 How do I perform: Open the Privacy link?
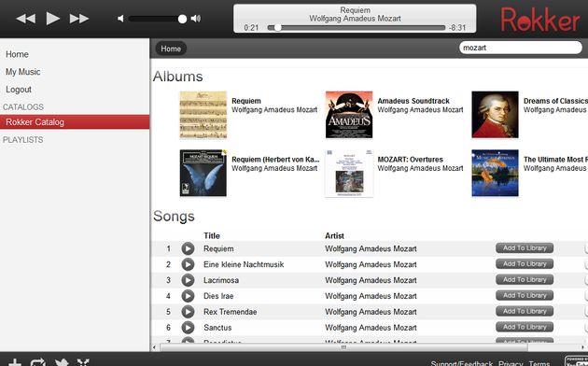tap(511, 363)
